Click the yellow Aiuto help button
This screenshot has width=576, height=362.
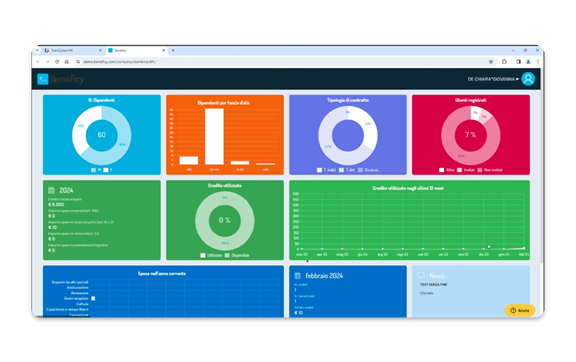[520, 311]
